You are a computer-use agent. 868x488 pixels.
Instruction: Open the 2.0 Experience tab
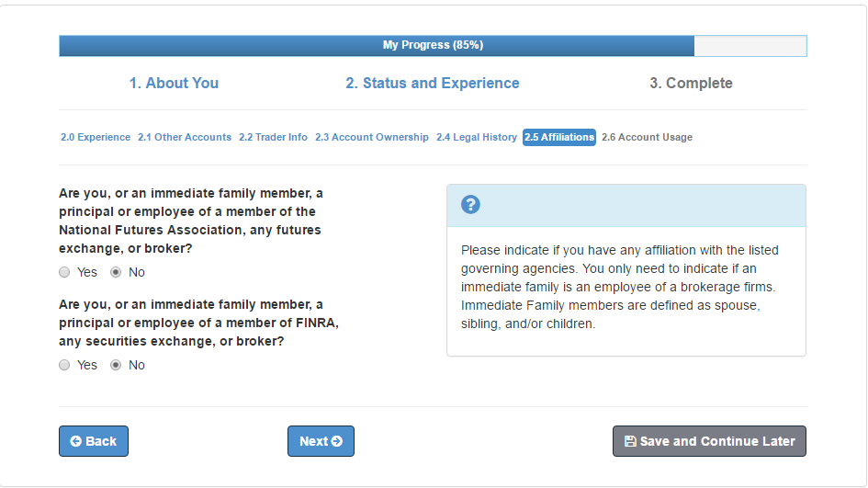(96, 137)
